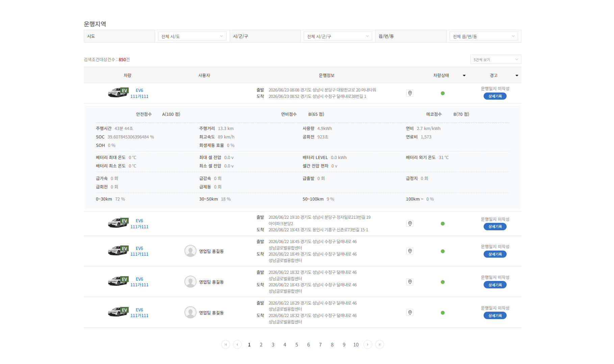Go to page 3
The image size is (614, 364).
[273, 345]
